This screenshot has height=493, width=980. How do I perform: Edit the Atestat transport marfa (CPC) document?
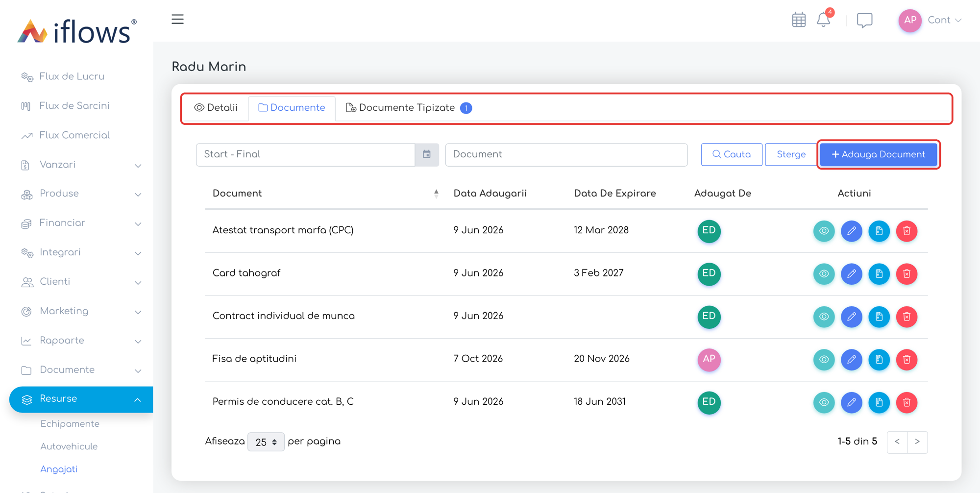[x=852, y=231]
